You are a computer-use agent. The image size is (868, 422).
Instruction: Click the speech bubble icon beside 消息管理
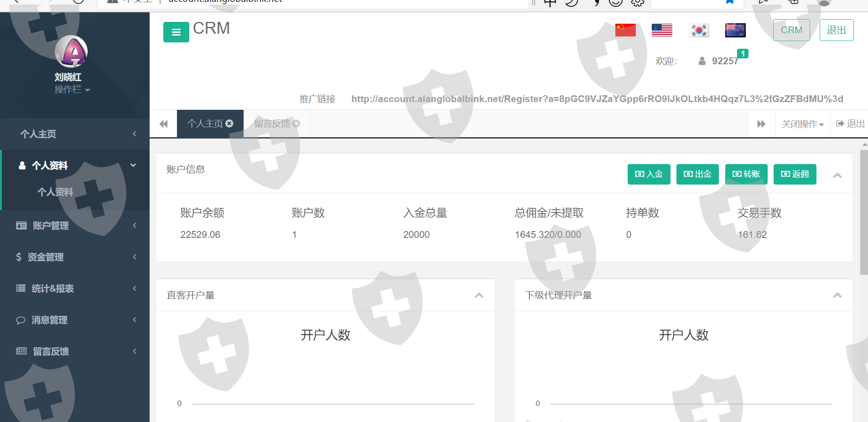pos(21,320)
